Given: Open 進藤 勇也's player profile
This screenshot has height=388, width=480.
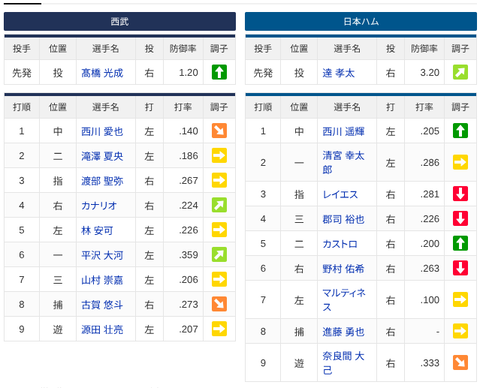Looking at the screenshot, I should (x=343, y=332).
